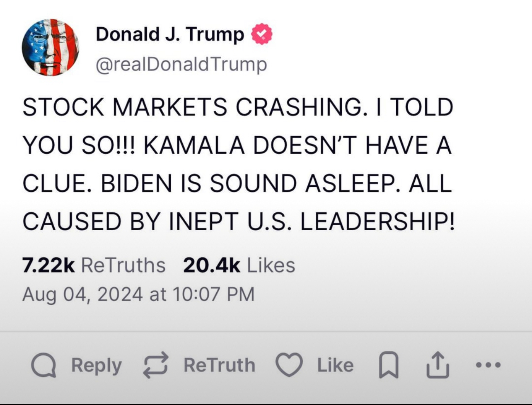Image resolution: width=532 pixels, height=405 pixels.
Task: Toggle the heart icon to like
Action: click(x=290, y=365)
